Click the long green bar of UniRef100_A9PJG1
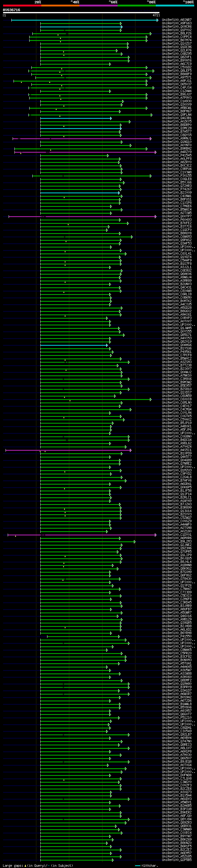 [x=80, y=81]
